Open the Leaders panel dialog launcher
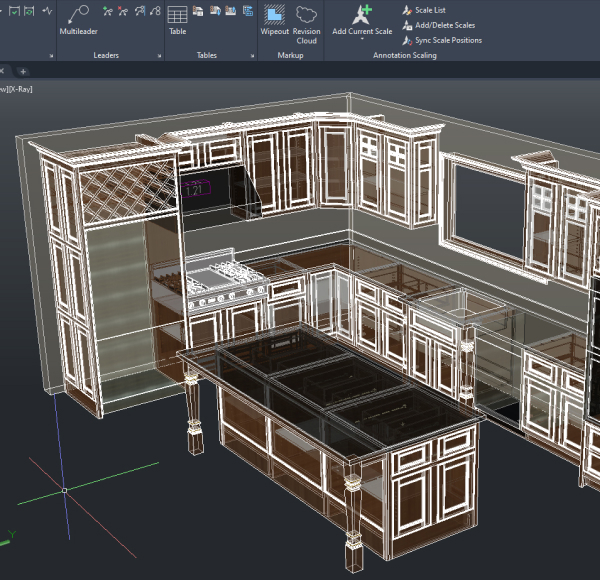This screenshot has height=580, width=600. (159, 56)
